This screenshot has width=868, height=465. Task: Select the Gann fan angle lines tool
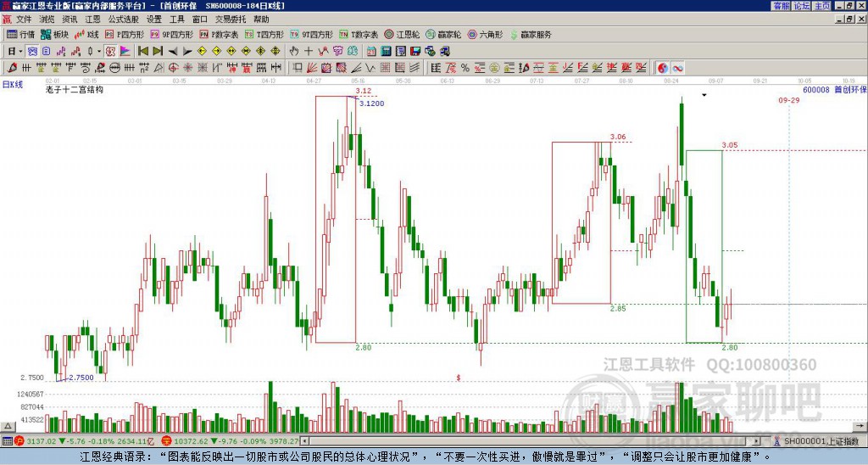point(312,68)
